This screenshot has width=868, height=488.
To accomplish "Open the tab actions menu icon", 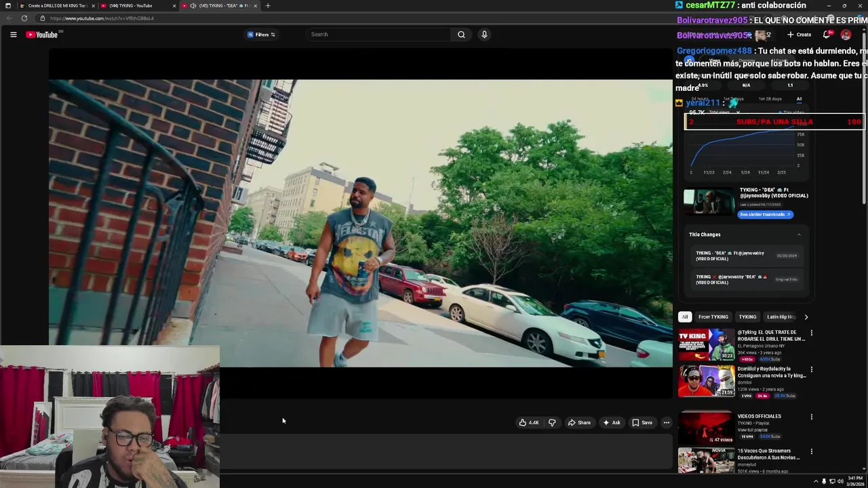I will point(7,5).
